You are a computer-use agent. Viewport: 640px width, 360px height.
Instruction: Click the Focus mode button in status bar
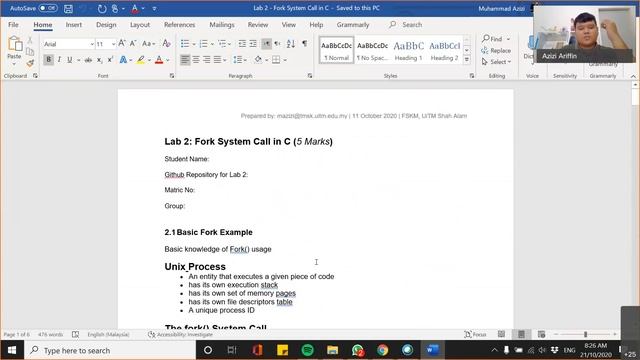pos(476,334)
